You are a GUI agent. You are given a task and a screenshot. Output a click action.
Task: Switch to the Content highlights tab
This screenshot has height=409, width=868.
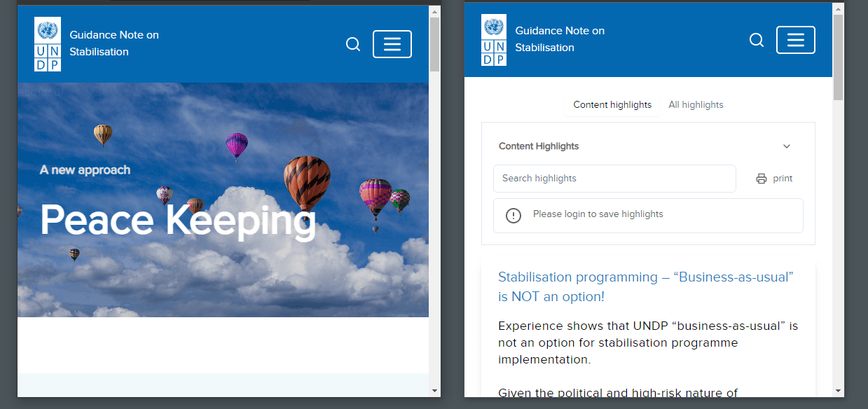tap(612, 104)
